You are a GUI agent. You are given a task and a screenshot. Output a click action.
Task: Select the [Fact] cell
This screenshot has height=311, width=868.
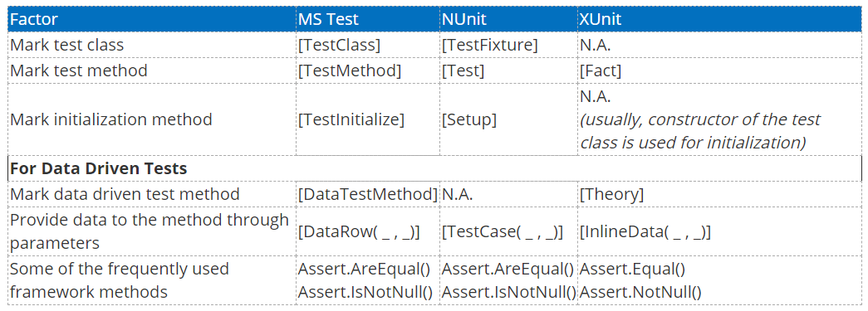[x=719, y=70]
